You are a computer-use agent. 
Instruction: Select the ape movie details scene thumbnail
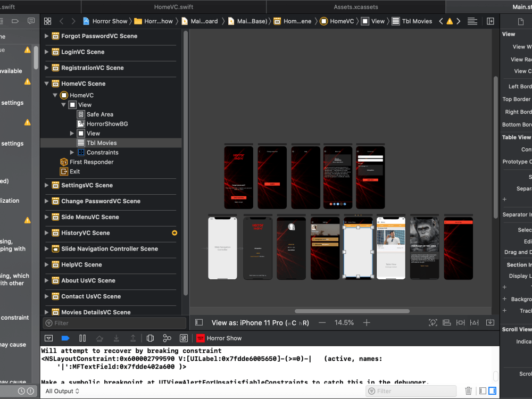(x=425, y=248)
